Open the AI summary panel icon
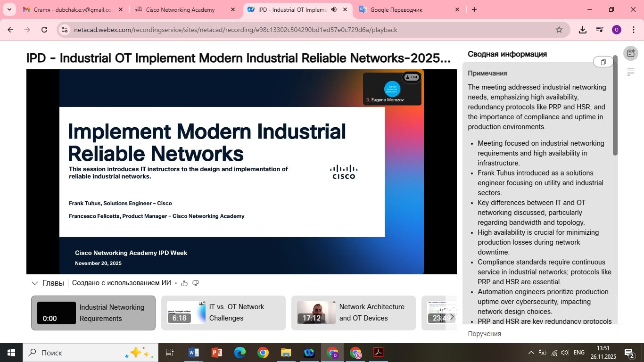 pos(630,53)
